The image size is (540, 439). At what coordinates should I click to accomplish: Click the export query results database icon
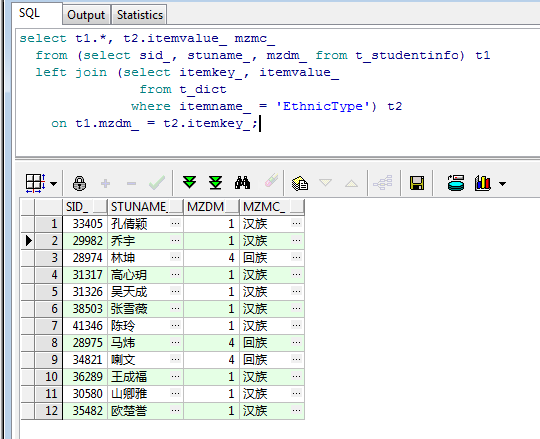(456, 183)
